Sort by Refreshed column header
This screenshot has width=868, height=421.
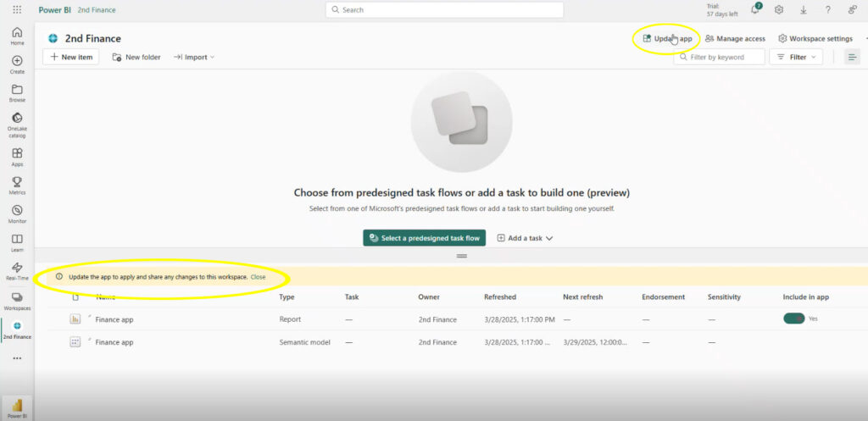tap(500, 297)
